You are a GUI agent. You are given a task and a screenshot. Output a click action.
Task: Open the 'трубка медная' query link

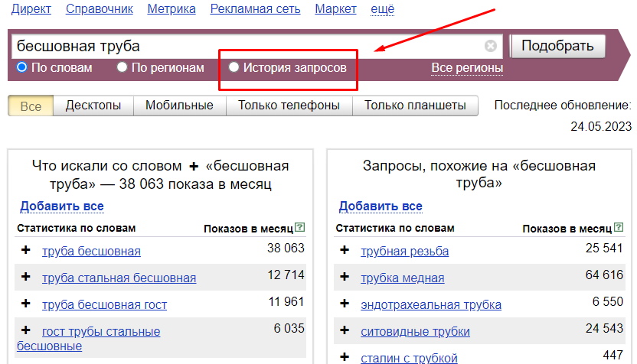coord(403,278)
